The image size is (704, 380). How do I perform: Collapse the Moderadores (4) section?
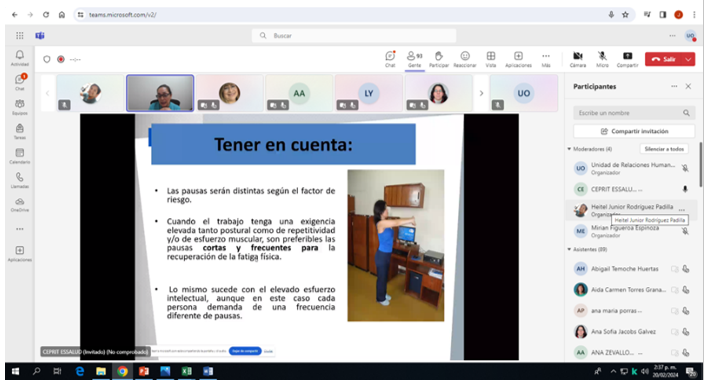569,149
